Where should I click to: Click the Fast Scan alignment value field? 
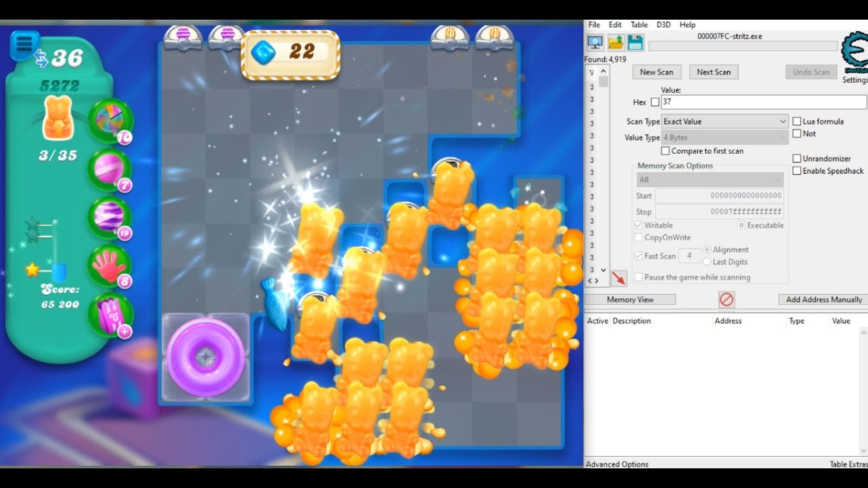click(690, 256)
